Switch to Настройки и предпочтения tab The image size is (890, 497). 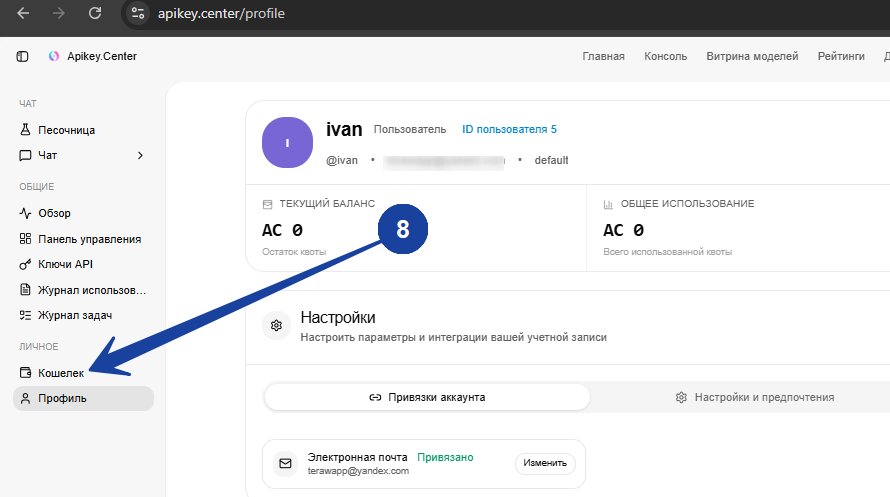tap(754, 397)
